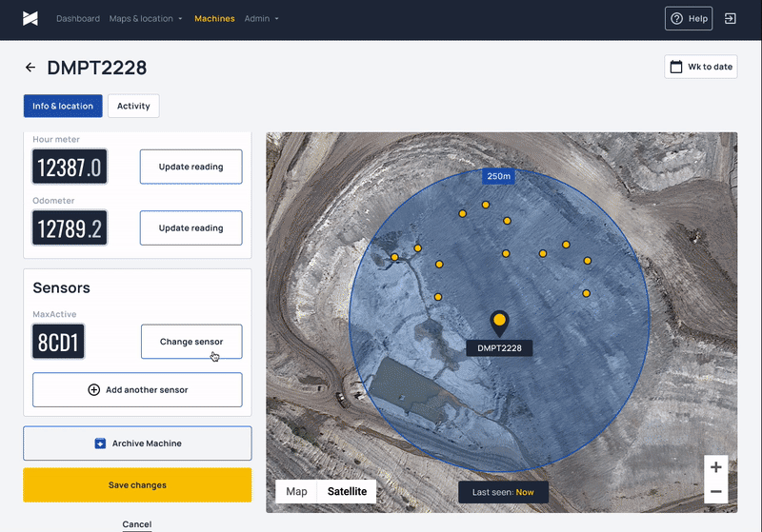The height and width of the screenshot is (532, 762).
Task: Click the archive icon on Archive Machine
Action: click(100, 443)
